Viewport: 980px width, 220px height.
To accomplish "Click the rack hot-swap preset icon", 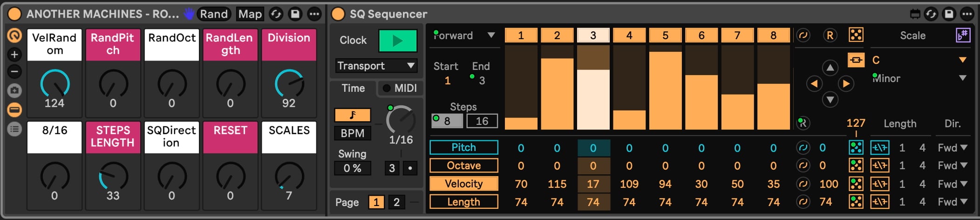I will 276,14.
